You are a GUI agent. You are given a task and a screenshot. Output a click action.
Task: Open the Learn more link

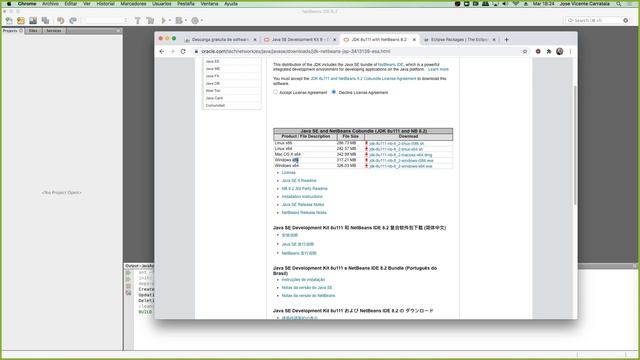pyautogui.click(x=438, y=69)
